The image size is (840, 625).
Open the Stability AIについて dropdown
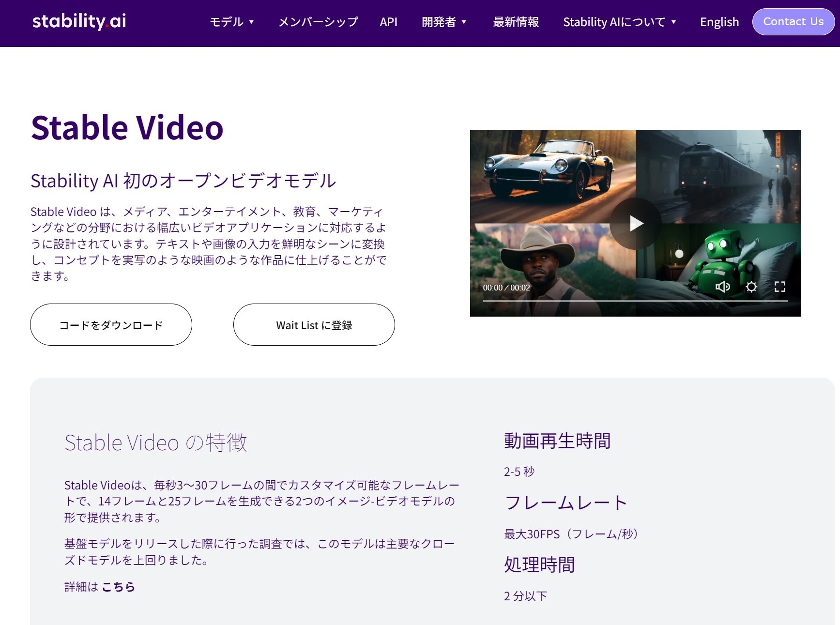(619, 22)
